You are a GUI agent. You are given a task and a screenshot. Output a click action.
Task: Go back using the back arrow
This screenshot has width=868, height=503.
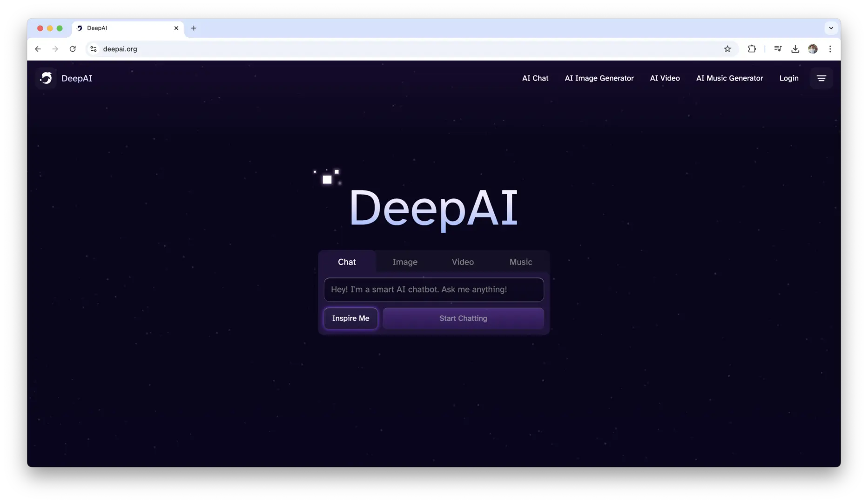pyautogui.click(x=38, y=49)
